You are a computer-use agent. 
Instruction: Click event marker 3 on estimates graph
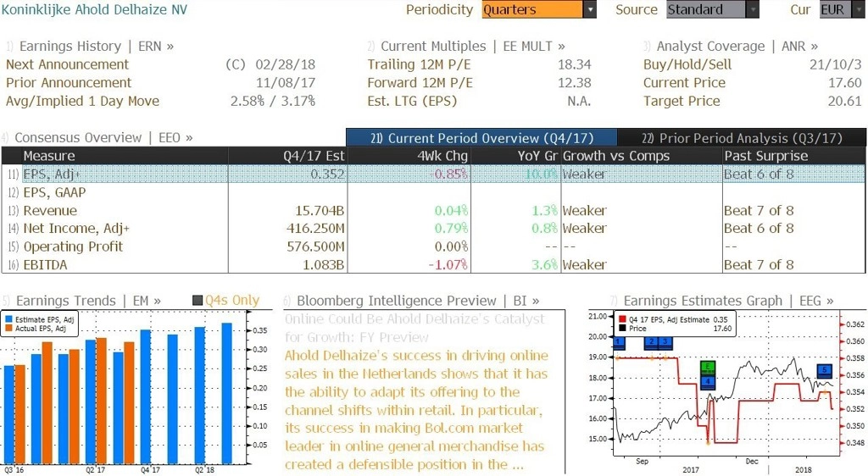click(665, 343)
